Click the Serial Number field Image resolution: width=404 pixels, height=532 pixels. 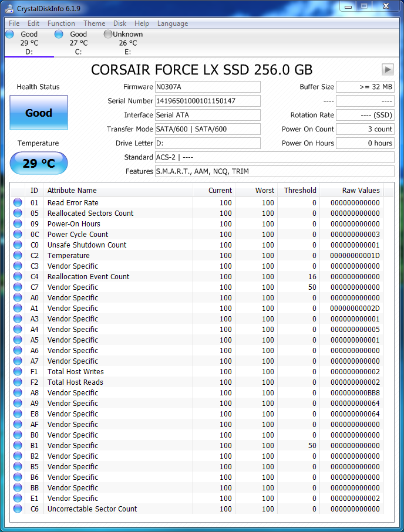(x=207, y=101)
